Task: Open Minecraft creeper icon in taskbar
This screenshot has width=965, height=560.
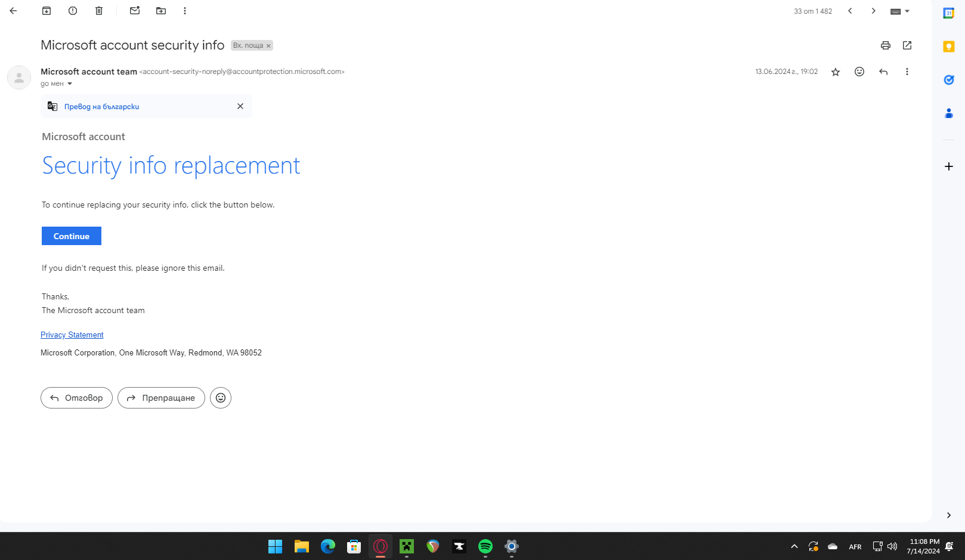Action: click(x=407, y=546)
